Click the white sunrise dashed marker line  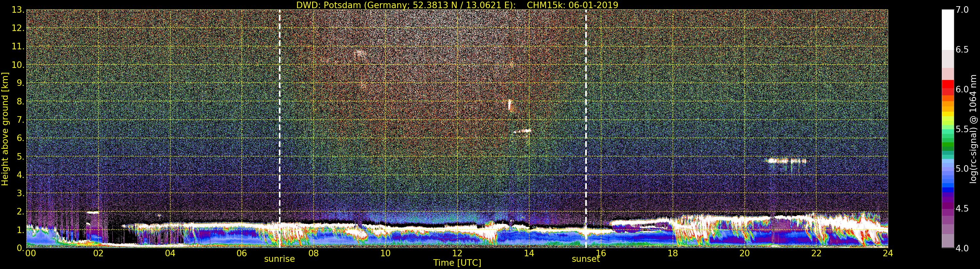pos(280,129)
